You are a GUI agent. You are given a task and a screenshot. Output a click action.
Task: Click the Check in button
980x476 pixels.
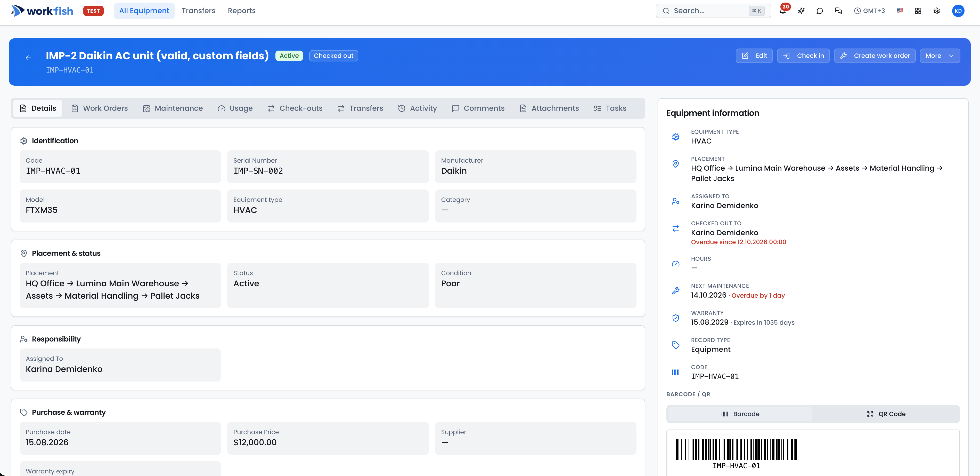tap(803, 55)
